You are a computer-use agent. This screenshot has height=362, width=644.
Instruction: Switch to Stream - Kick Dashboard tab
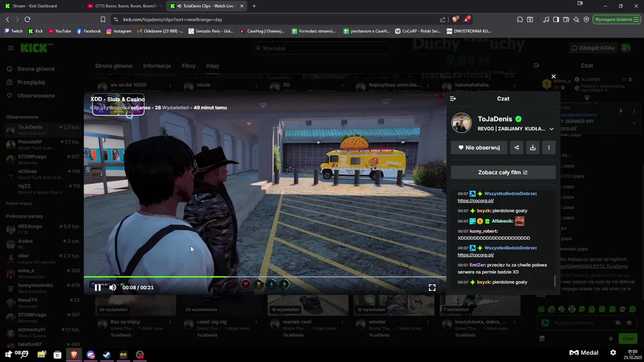(40, 6)
